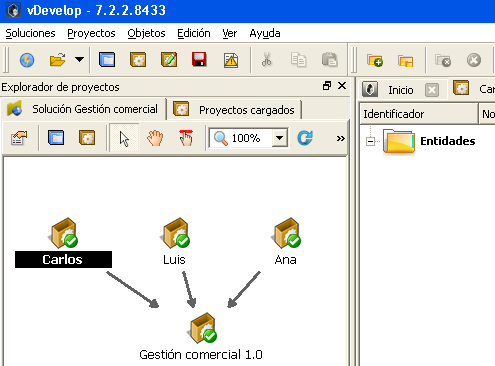The image size is (495, 366).
Task: Click the gray circular X icon
Action: tap(474, 60)
